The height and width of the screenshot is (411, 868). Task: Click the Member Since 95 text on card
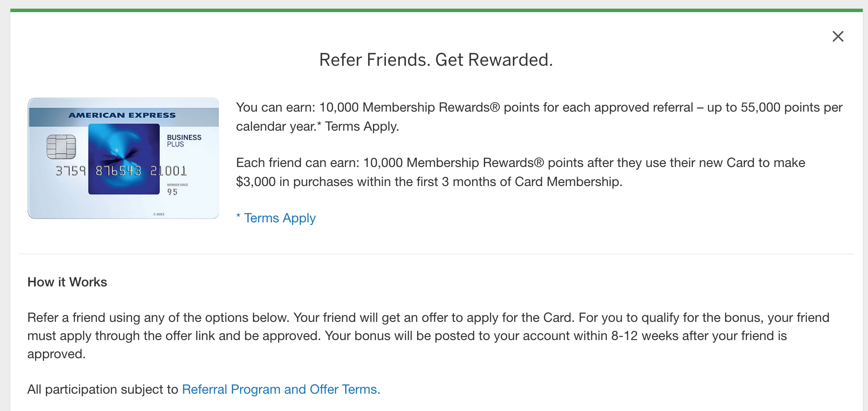[x=177, y=189]
